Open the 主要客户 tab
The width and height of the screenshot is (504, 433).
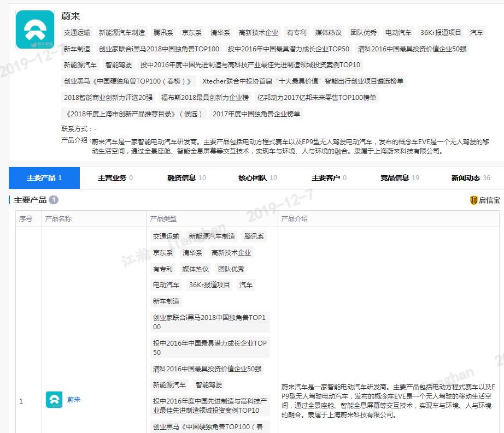pos(329,178)
